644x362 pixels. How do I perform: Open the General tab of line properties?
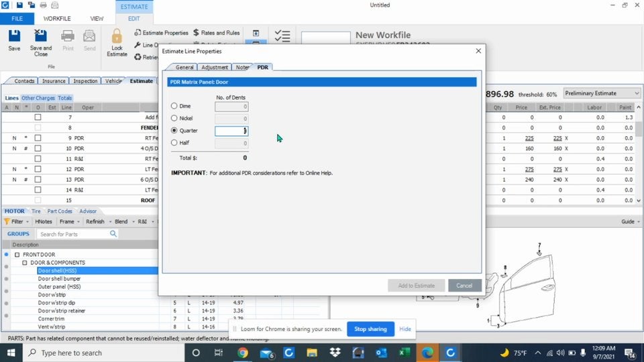[184, 68]
